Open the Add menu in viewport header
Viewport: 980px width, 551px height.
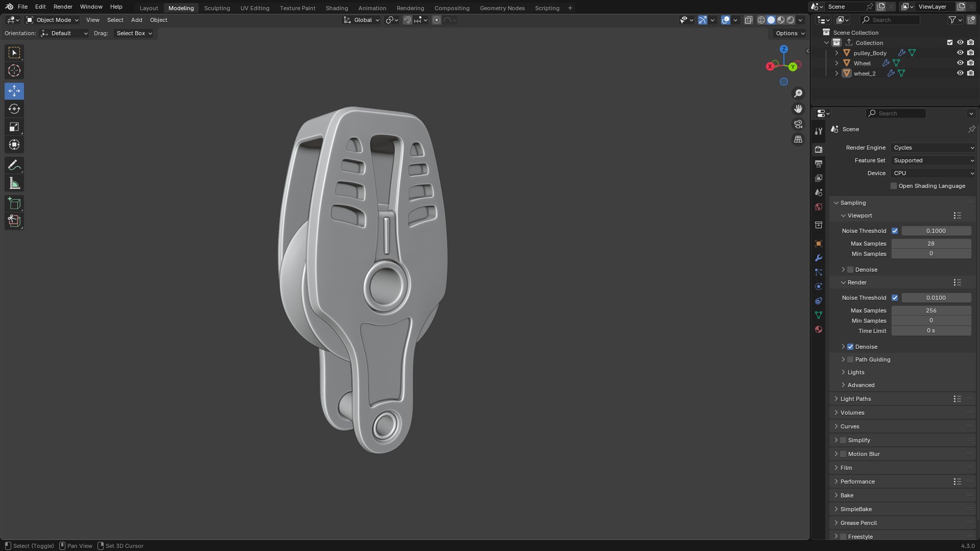[x=136, y=20]
